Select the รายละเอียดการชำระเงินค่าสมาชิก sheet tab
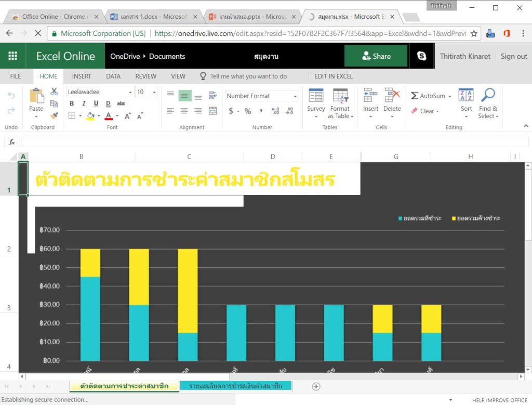 click(x=235, y=386)
